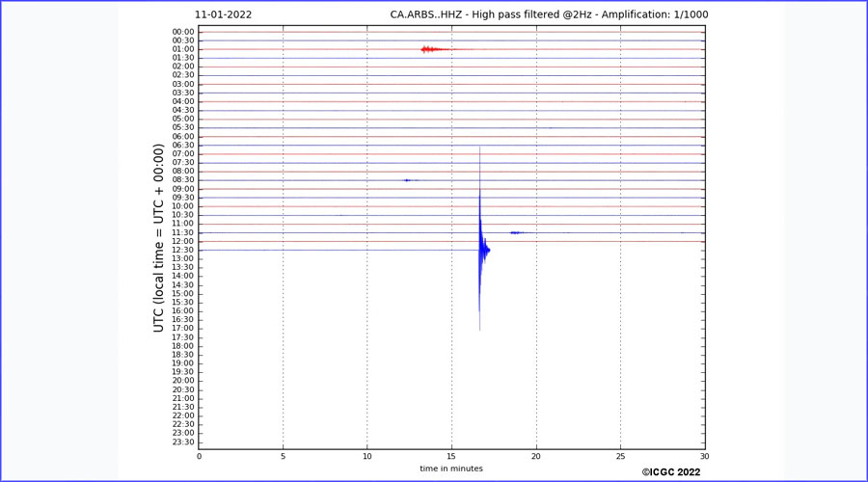This screenshot has width=868, height=482.
Task: Click the 23:30 time label on the y-axis
Action: [x=183, y=442]
